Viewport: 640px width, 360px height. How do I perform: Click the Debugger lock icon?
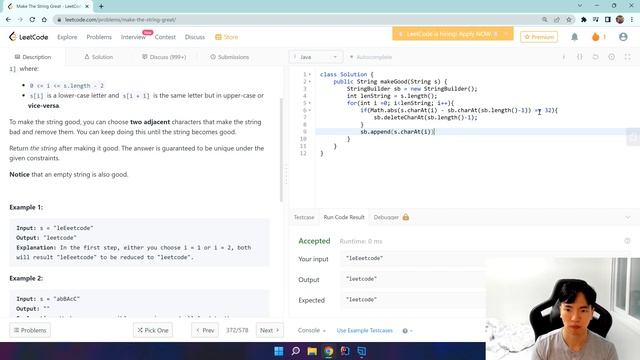(406, 217)
